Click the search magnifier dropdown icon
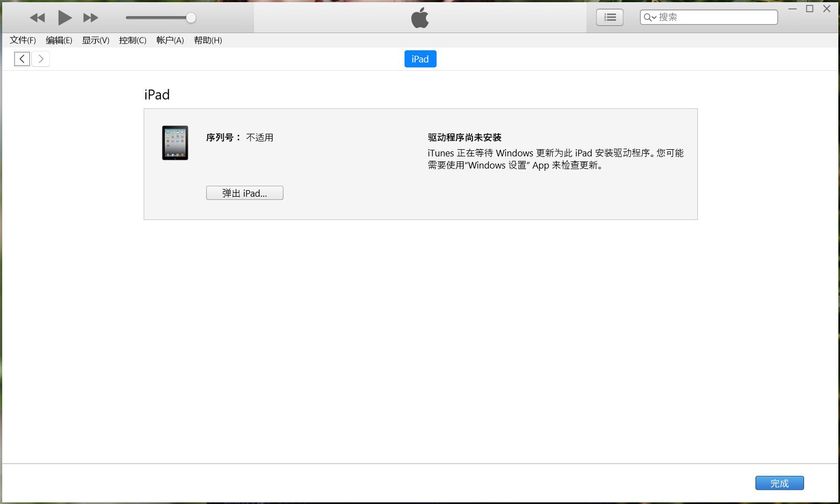This screenshot has width=840, height=504. click(x=650, y=18)
